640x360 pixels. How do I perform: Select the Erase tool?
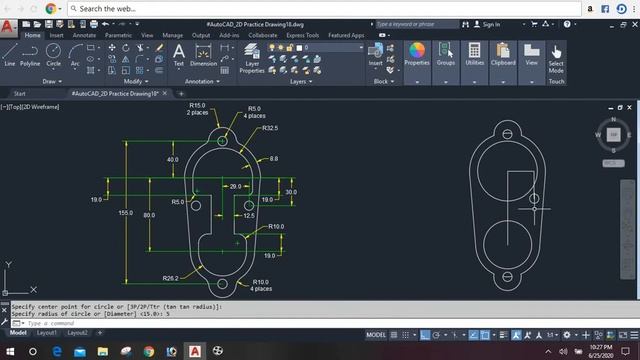(x=159, y=48)
